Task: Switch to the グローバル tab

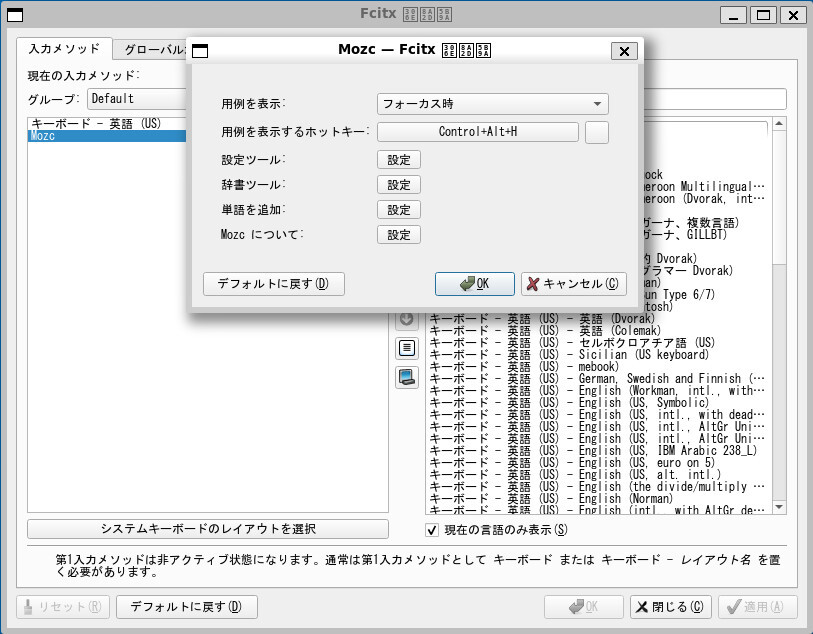Action: coord(155,50)
